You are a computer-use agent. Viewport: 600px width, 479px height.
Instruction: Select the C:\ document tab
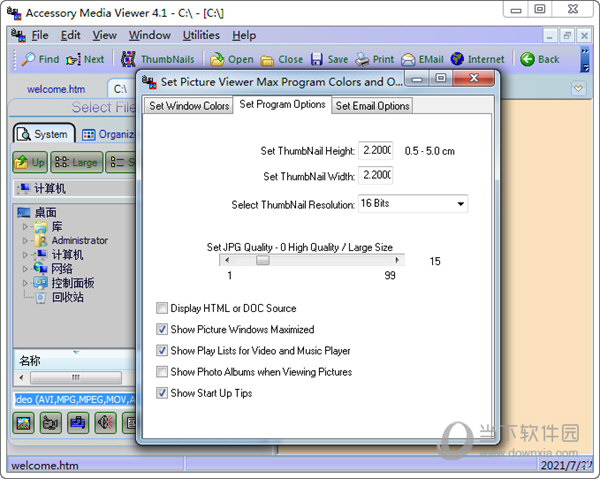click(x=121, y=89)
